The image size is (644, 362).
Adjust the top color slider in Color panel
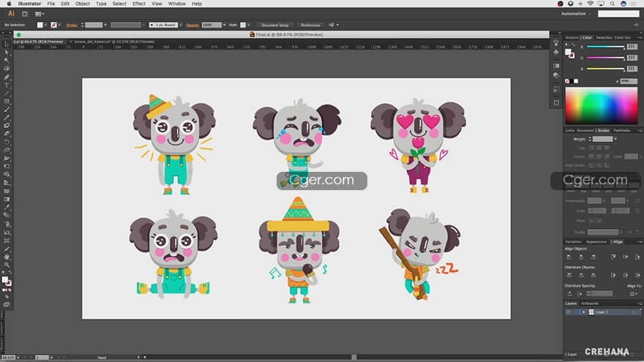pos(606,47)
